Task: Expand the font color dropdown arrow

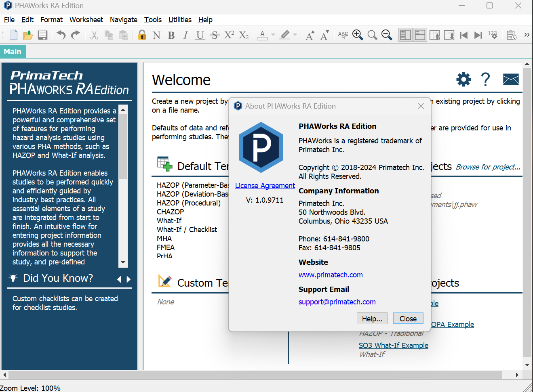Action: pos(273,35)
